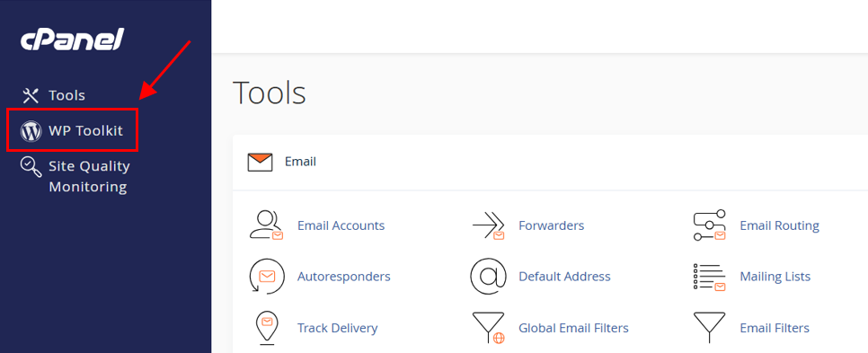Image resolution: width=868 pixels, height=353 pixels.
Task: Open the Mailing Lists link
Action: (x=775, y=276)
